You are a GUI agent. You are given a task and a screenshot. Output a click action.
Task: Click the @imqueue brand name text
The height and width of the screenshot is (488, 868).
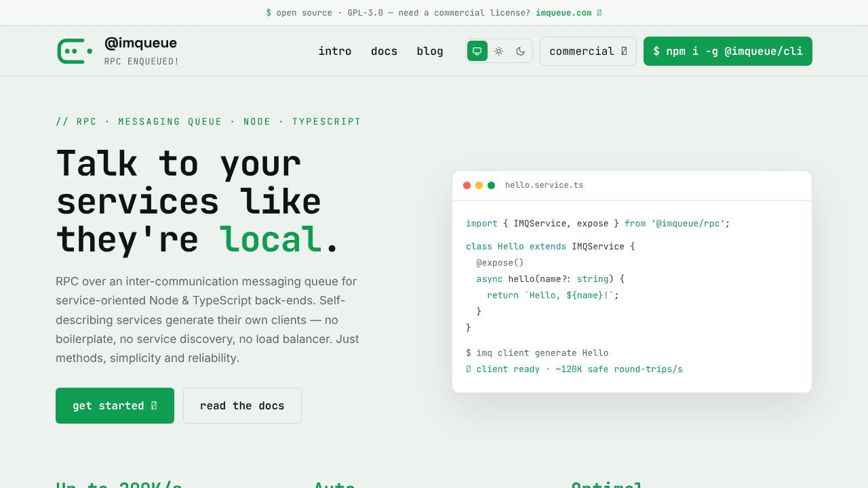(140, 43)
